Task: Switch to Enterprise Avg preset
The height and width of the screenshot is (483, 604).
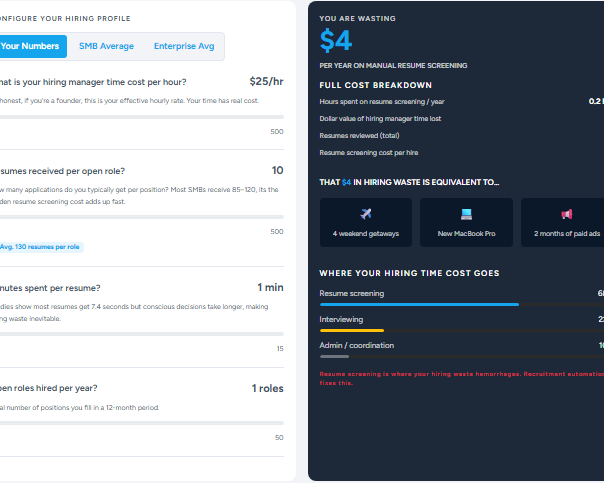Action: (184, 46)
